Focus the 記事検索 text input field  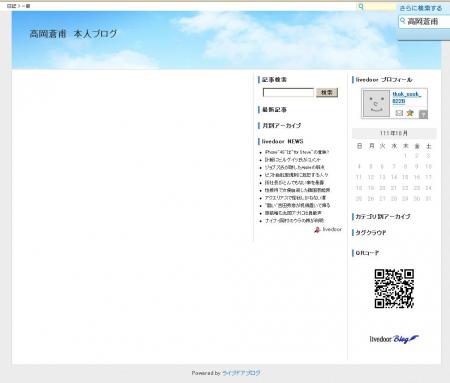point(288,92)
